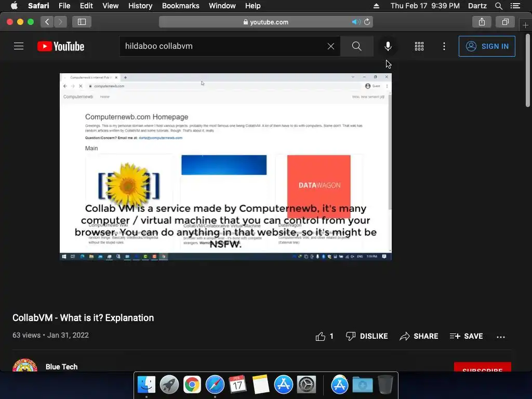
Task: Open the Help menu
Action: [x=253, y=6]
